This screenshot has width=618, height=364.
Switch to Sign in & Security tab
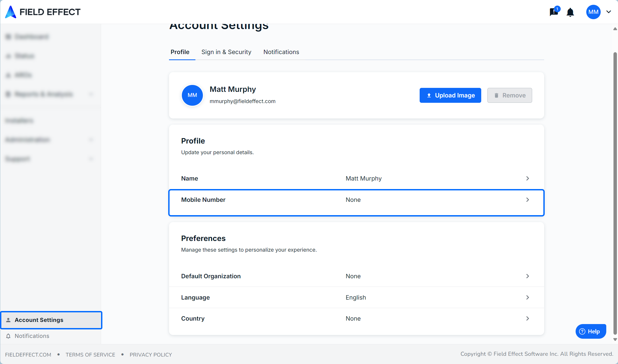coord(226,52)
